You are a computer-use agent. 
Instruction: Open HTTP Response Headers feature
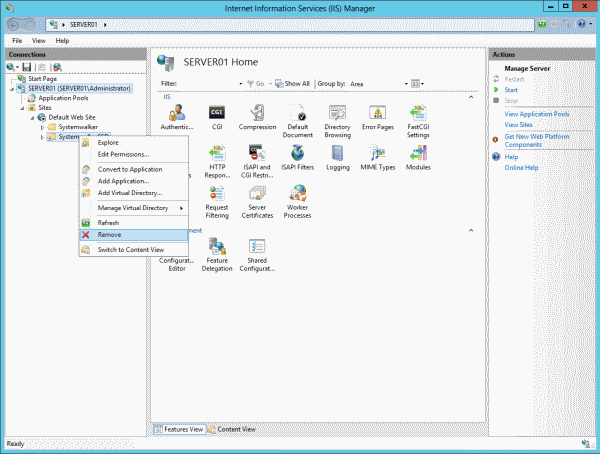[217, 162]
